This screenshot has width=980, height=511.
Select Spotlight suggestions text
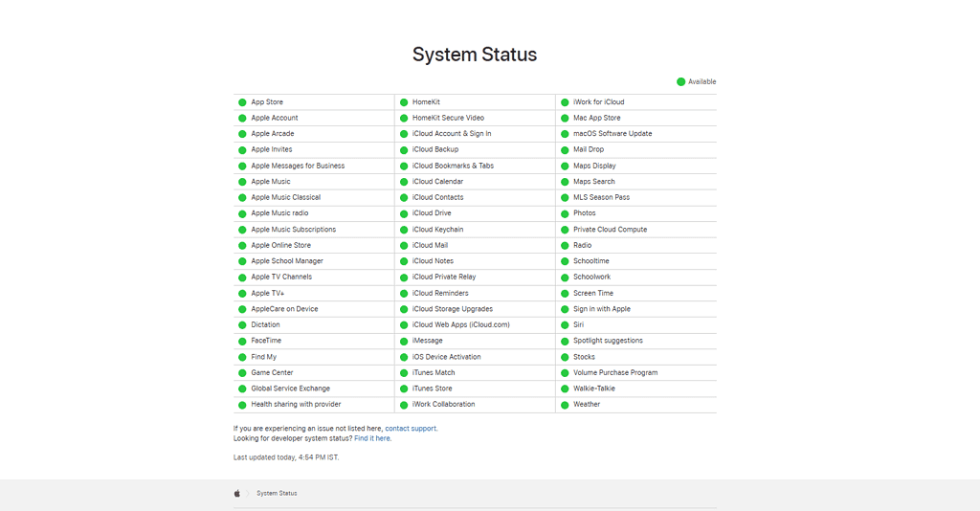coord(608,341)
